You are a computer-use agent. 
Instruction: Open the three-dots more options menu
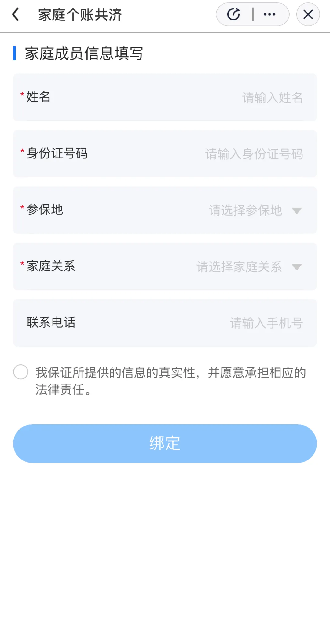point(269,14)
